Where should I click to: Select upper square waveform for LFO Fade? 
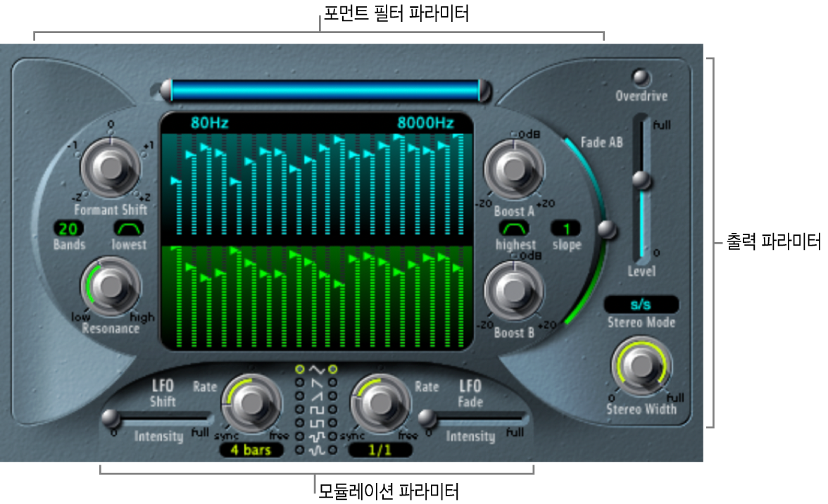click(332, 410)
